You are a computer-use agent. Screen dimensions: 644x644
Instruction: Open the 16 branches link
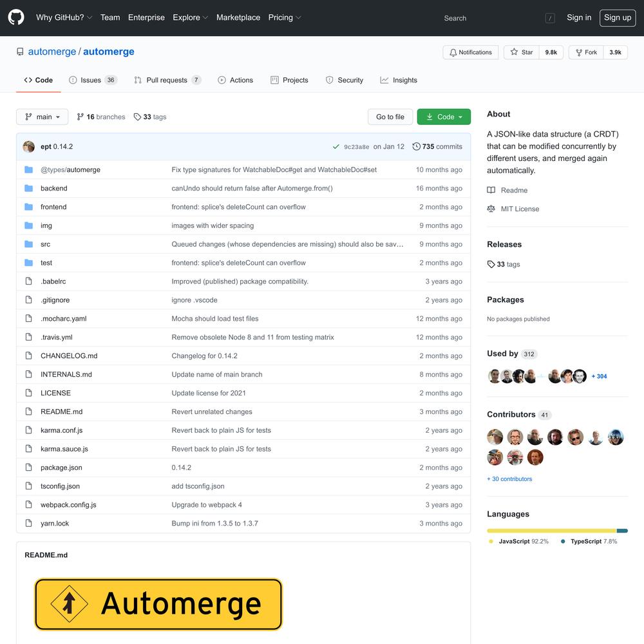(x=101, y=117)
